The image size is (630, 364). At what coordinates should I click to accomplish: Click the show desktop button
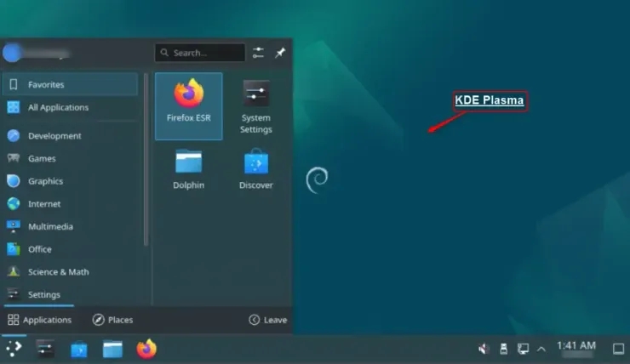coord(618,349)
